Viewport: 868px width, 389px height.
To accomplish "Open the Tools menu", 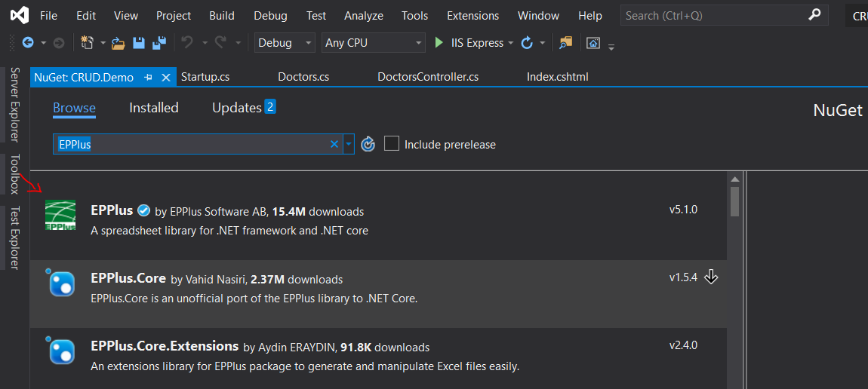I will coord(414,16).
